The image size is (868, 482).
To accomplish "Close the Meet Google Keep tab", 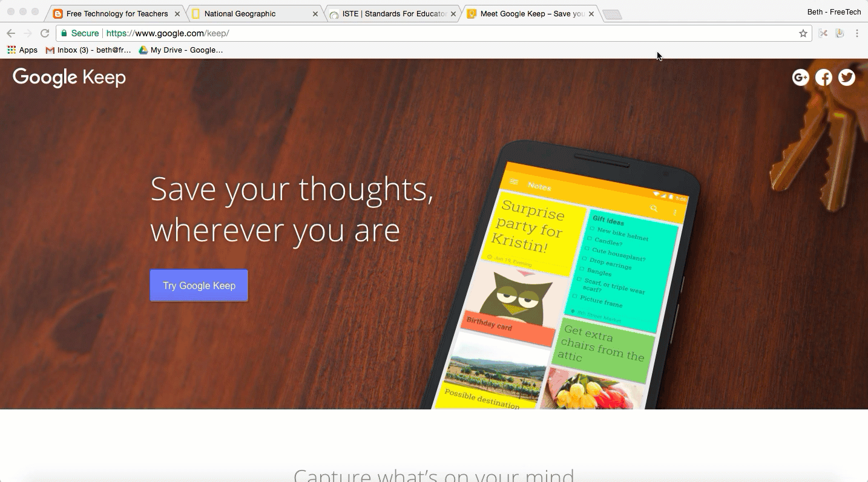I will tap(591, 14).
